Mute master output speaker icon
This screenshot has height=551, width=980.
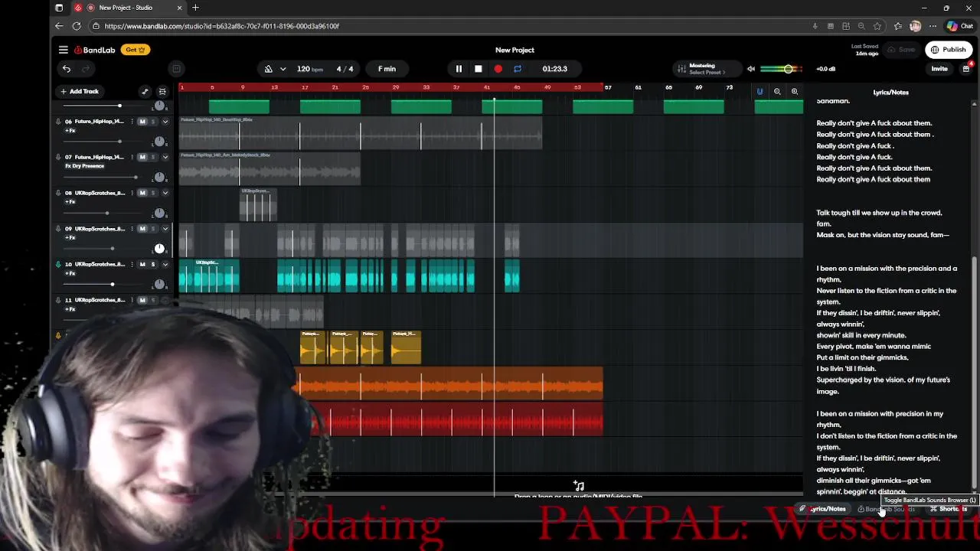[x=751, y=69]
